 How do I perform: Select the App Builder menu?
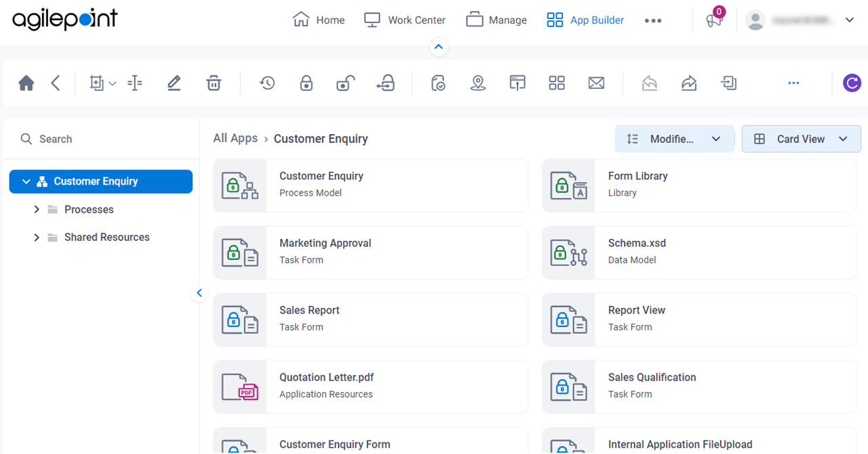click(585, 20)
